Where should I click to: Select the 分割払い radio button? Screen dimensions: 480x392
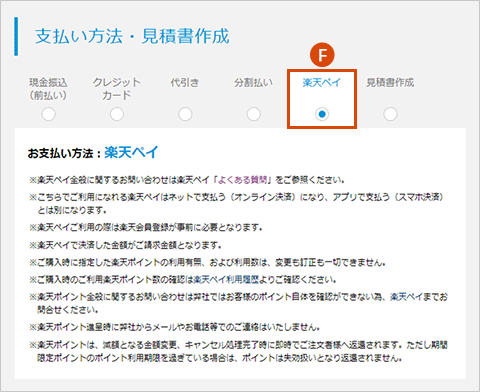254,114
